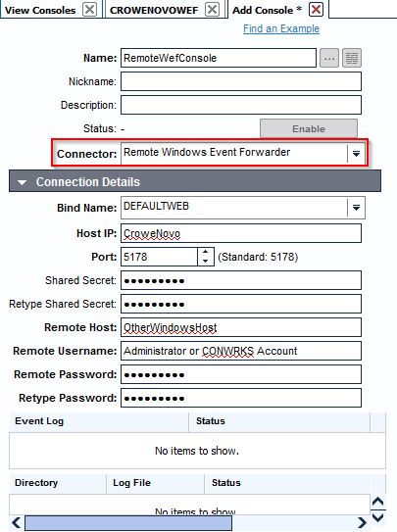Screen dimensions: 397x532
Task: Open the Find an Example link
Action: coord(281,28)
